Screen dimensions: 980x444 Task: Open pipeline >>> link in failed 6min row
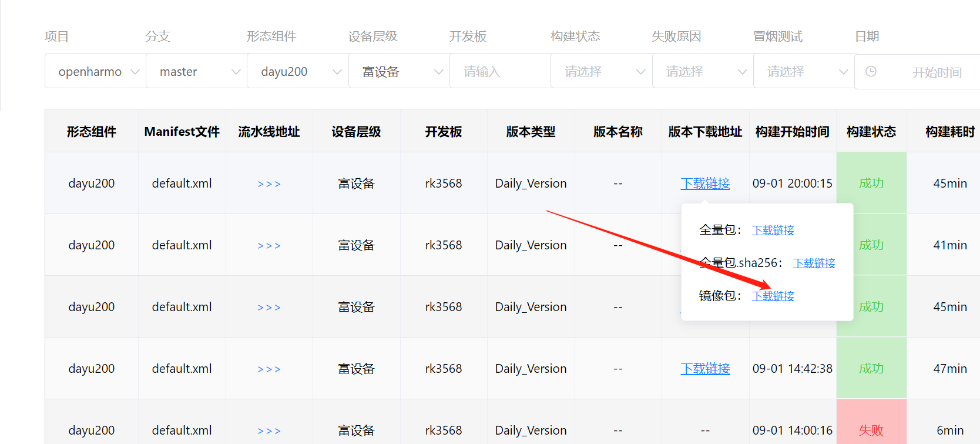(269, 430)
